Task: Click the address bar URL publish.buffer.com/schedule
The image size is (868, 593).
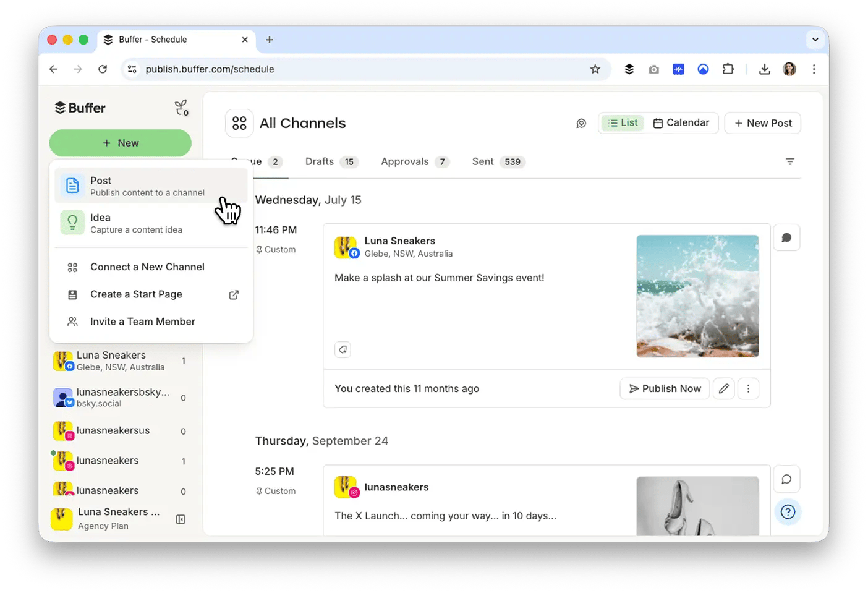Action: (210, 69)
